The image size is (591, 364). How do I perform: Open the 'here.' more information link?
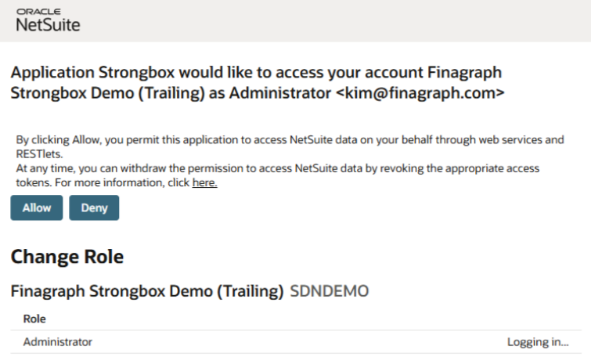pos(204,183)
